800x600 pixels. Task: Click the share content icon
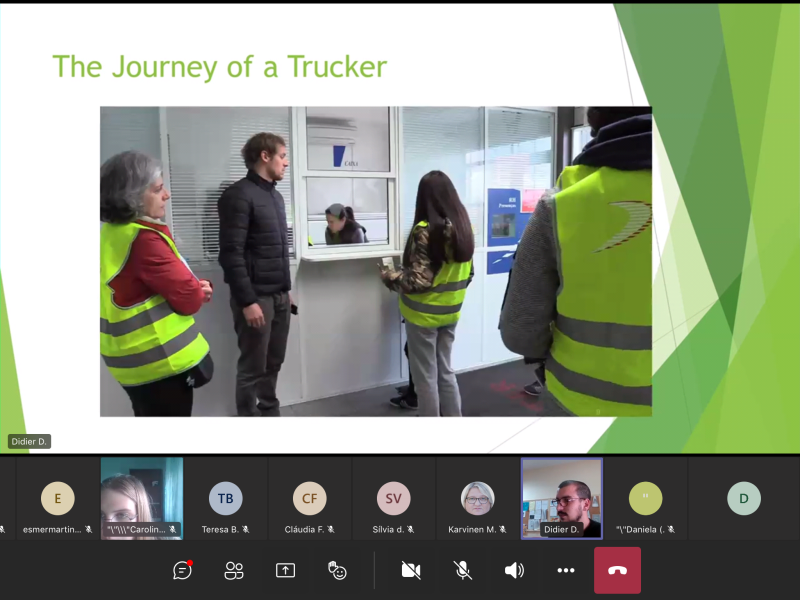tap(286, 570)
